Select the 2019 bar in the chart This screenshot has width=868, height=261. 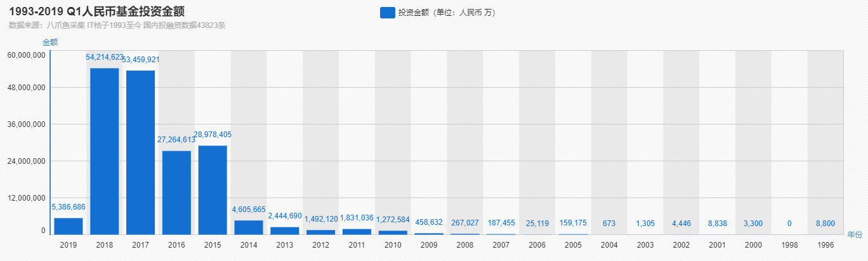[69, 226]
